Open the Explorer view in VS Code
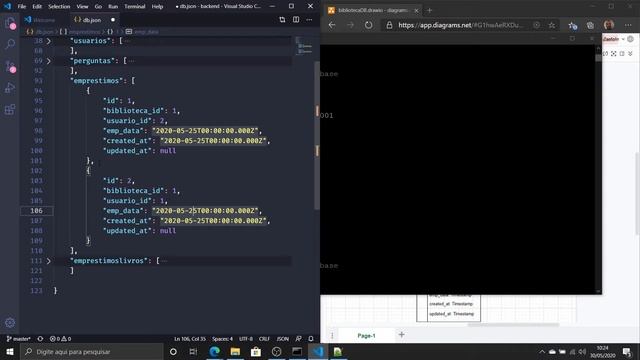 [x=10, y=23]
